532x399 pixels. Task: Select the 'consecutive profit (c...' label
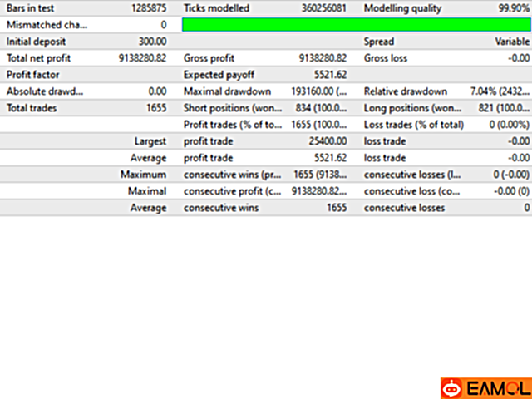coord(233,191)
